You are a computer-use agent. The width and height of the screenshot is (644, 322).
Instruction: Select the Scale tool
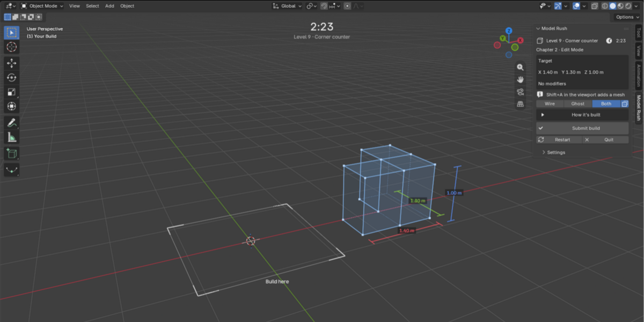click(11, 92)
